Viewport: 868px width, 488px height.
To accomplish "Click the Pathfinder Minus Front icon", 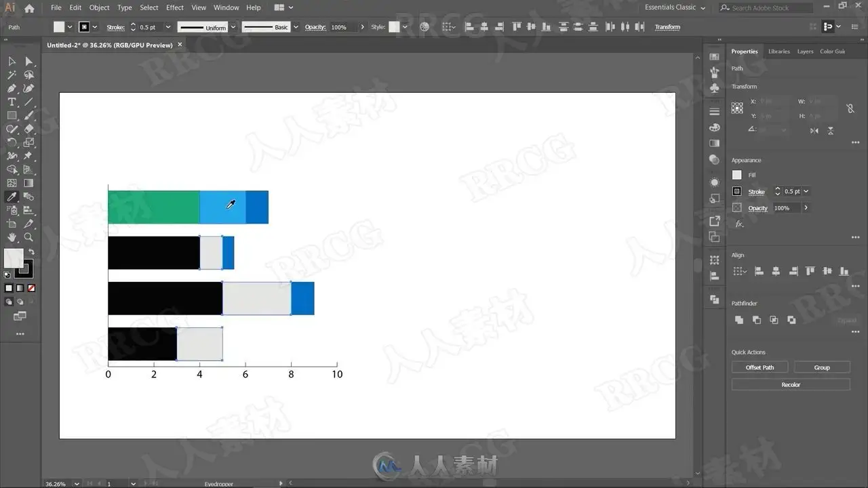I will (x=757, y=320).
